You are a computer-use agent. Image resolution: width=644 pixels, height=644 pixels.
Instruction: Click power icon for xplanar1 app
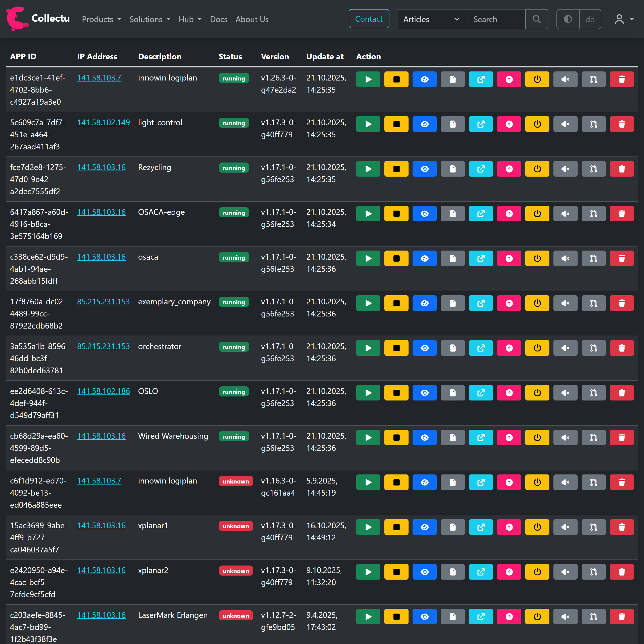point(537,527)
